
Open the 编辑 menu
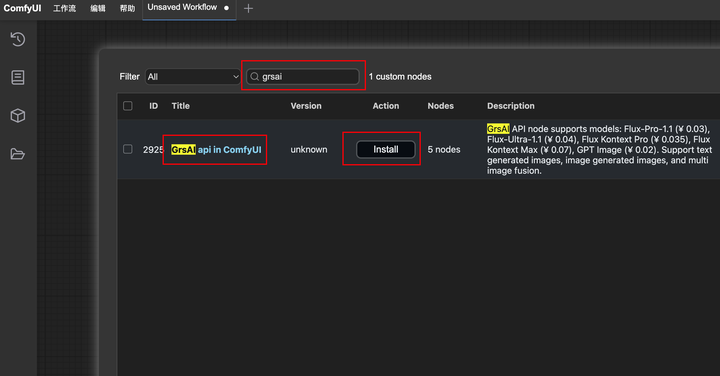(x=98, y=8)
